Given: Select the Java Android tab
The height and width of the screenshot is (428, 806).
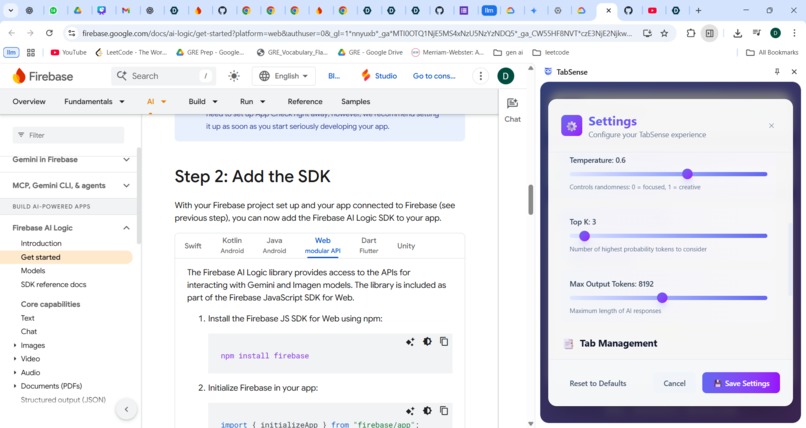Looking at the screenshot, I should click(x=274, y=245).
